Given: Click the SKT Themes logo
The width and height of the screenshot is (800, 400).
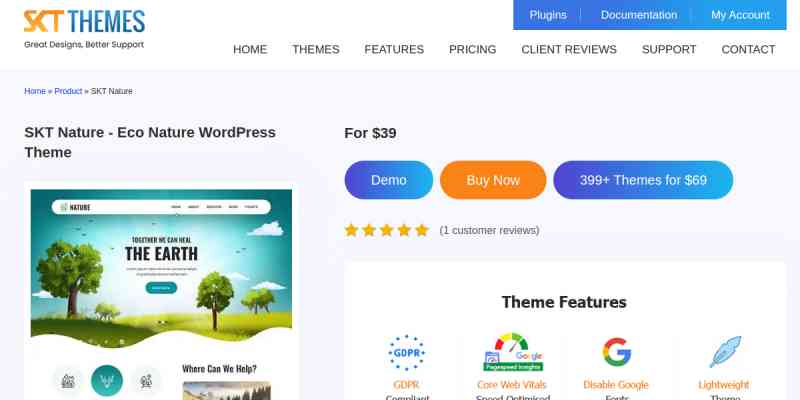Looking at the screenshot, I should coord(84,29).
